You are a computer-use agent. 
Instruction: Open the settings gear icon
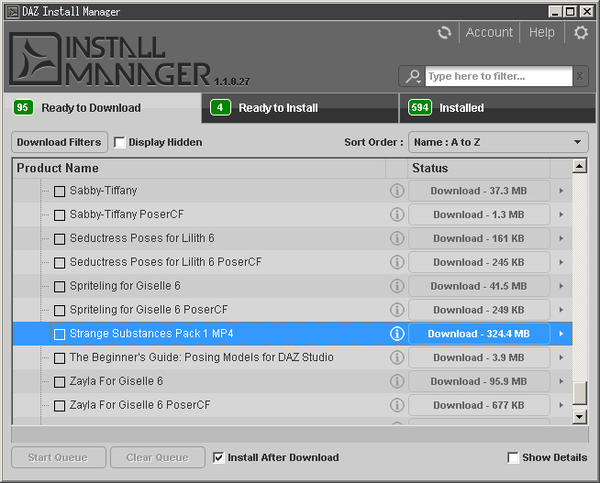580,33
